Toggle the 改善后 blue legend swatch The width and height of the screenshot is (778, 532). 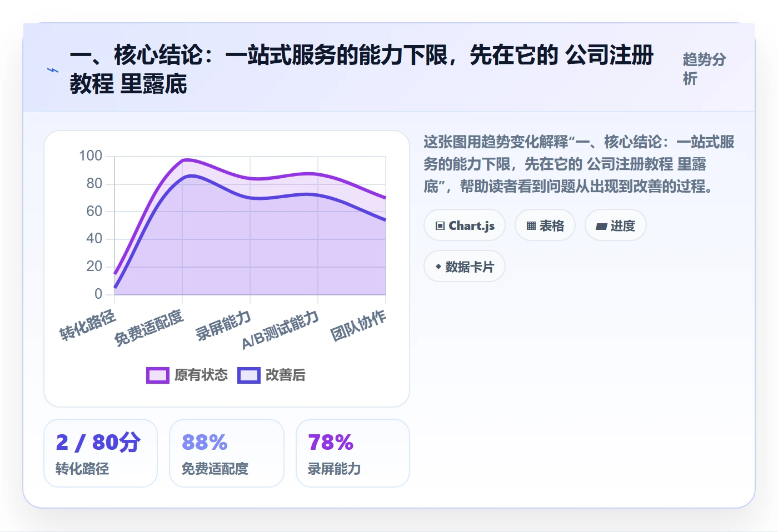pos(249,375)
